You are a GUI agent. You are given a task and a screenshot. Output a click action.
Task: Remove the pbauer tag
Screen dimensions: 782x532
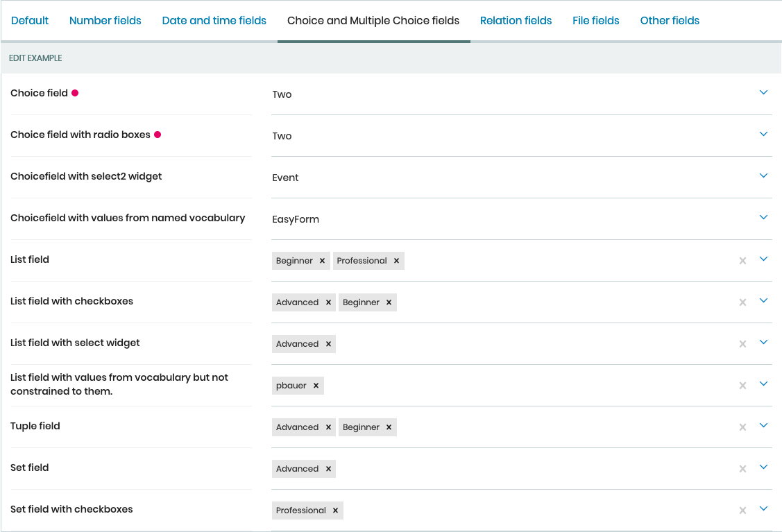tap(316, 386)
